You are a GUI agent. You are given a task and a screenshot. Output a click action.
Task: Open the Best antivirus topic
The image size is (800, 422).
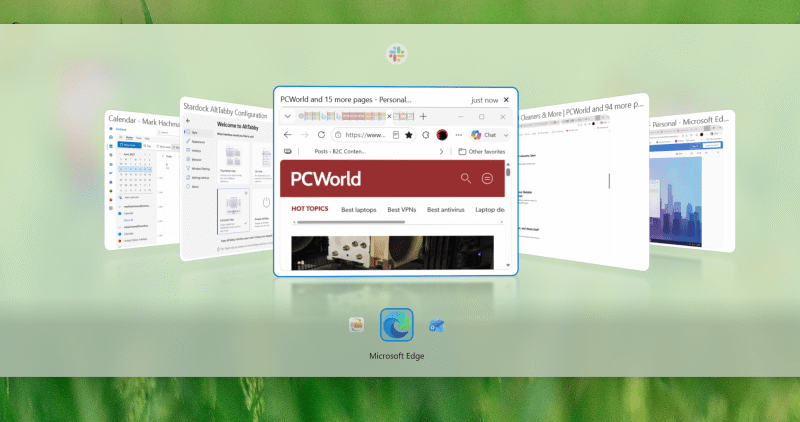click(x=445, y=210)
